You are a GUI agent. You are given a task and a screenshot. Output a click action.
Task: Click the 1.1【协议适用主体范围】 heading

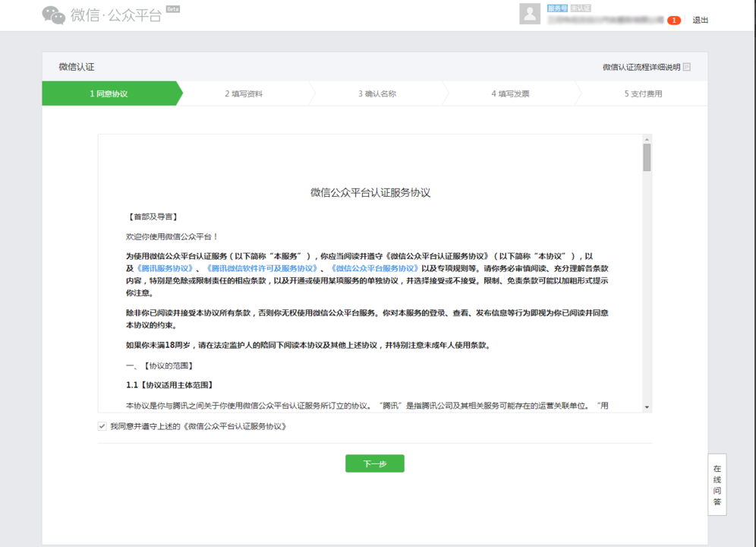click(x=171, y=385)
